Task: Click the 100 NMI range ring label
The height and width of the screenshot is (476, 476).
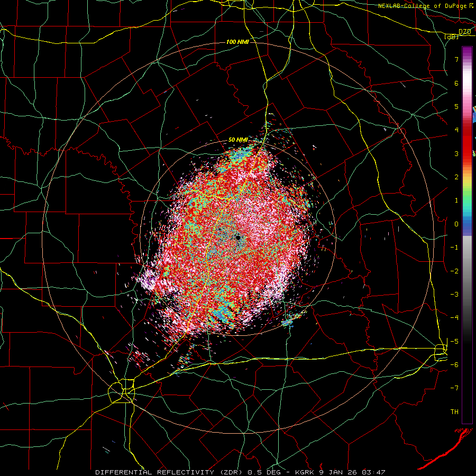Action: pos(237,42)
